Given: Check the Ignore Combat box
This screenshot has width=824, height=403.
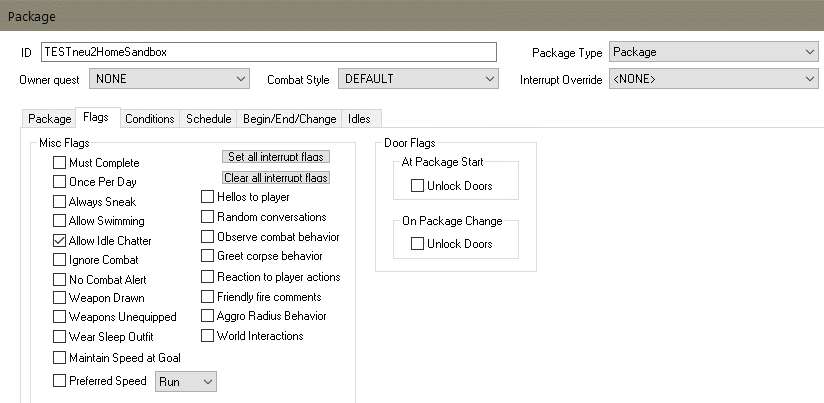Looking at the screenshot, I should click(60, 259).
